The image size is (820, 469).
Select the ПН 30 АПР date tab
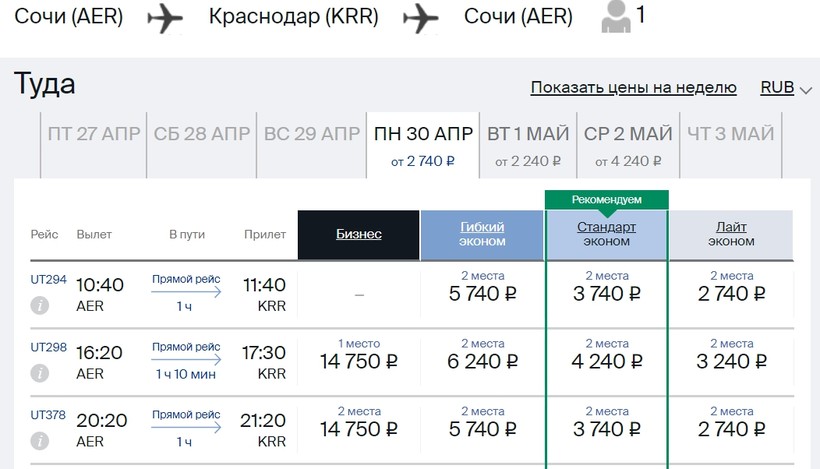pyautogui.click(x=423, y=144)
